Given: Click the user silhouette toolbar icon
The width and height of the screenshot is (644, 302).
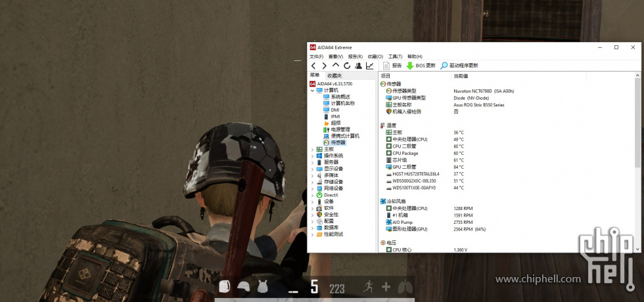Looking at the screenshot, I should [359, 66].
